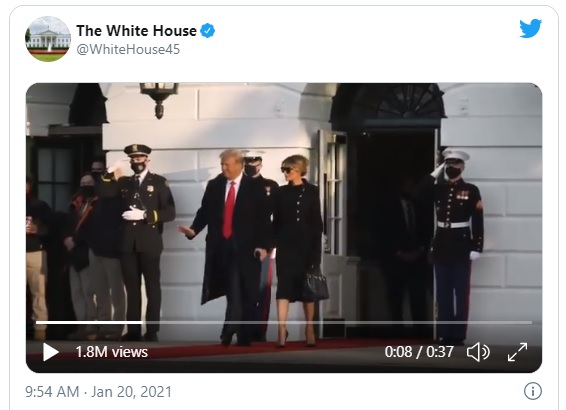Click the end of the played progress segment

142,322
